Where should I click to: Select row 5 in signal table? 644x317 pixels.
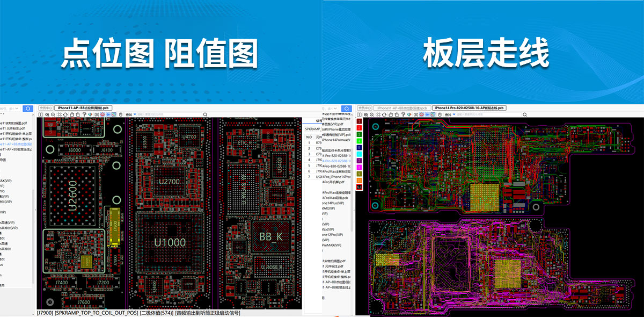[x=313, y=165]
